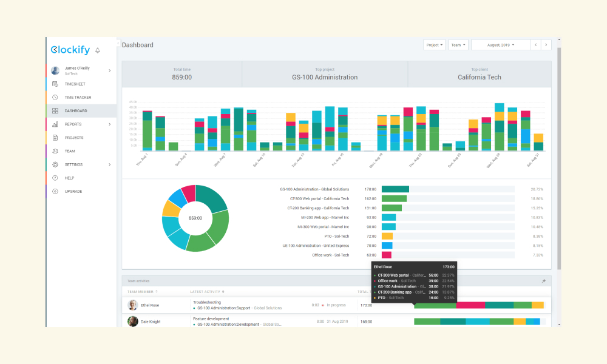
Task: Click the Help question mark icon
Action: [x=55, y=178]
